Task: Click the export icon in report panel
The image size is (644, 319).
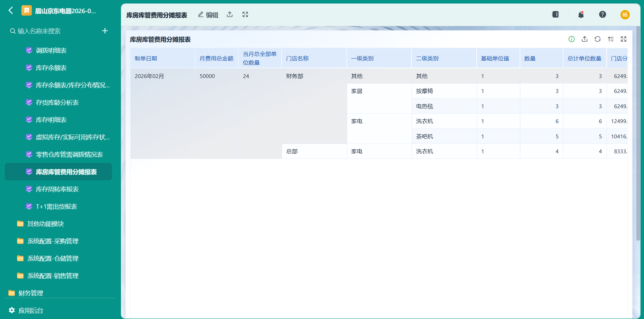Action: [584, 39]
